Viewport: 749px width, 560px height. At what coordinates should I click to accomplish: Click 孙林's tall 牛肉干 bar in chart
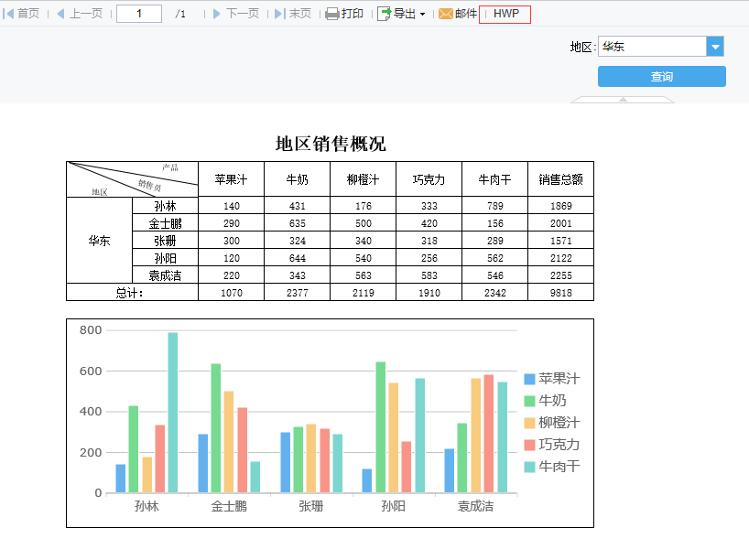(x=172, y=413)
